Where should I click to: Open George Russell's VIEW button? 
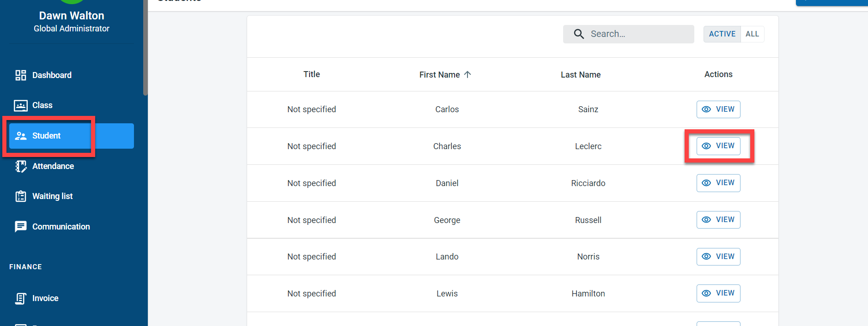coord(718,220)
